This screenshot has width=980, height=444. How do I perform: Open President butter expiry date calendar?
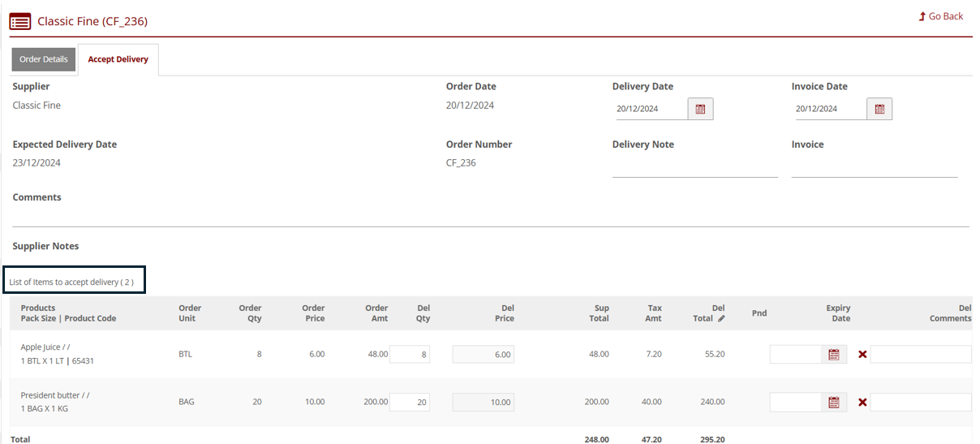coord(833,402)
